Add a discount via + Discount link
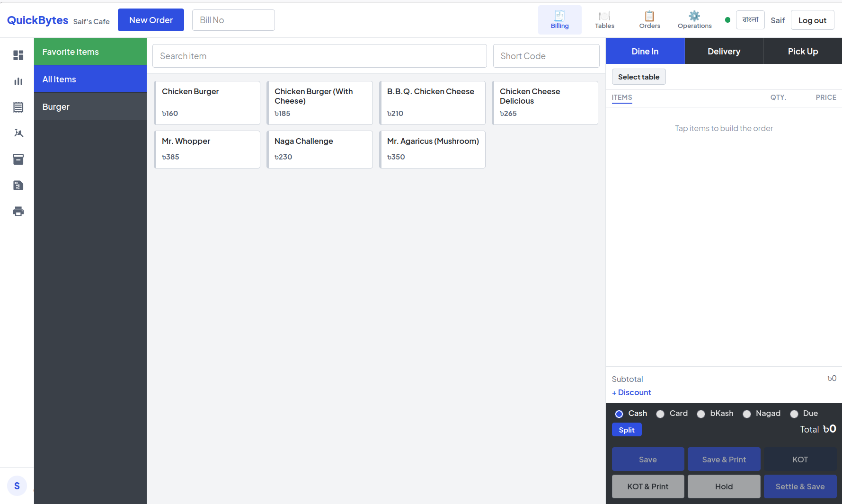Screen dimensions: 842x504 click(x=631, y=392)
